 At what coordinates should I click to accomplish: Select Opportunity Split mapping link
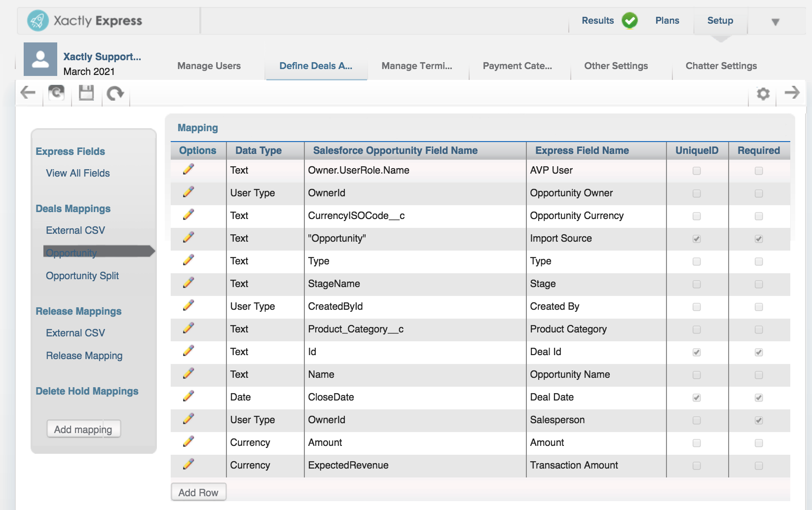(x=82, y=276)
